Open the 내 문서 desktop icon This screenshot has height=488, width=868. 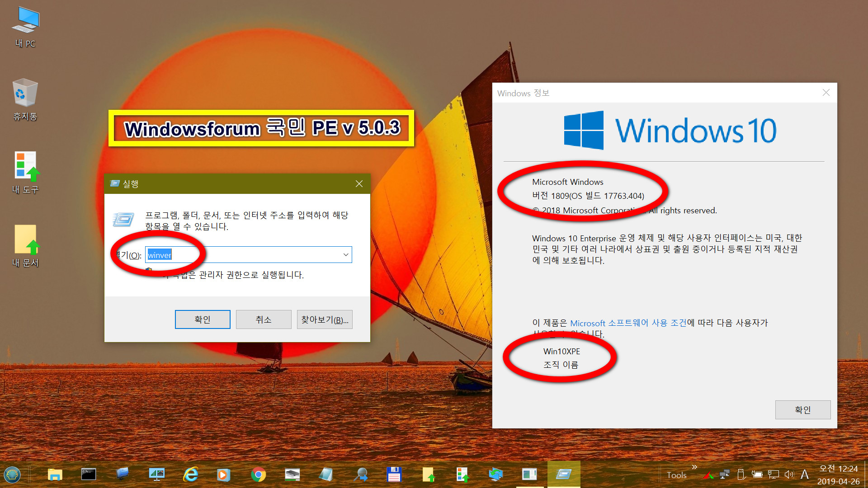coord(25,246)
